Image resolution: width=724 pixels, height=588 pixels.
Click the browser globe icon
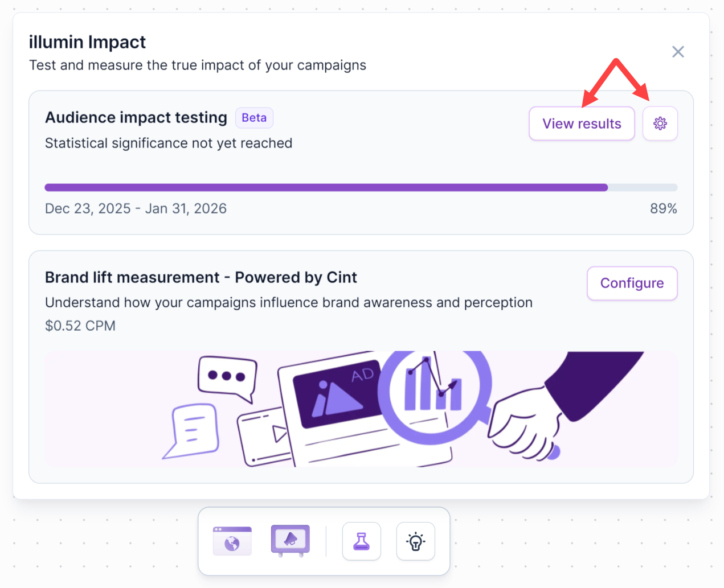pos(232,541)
